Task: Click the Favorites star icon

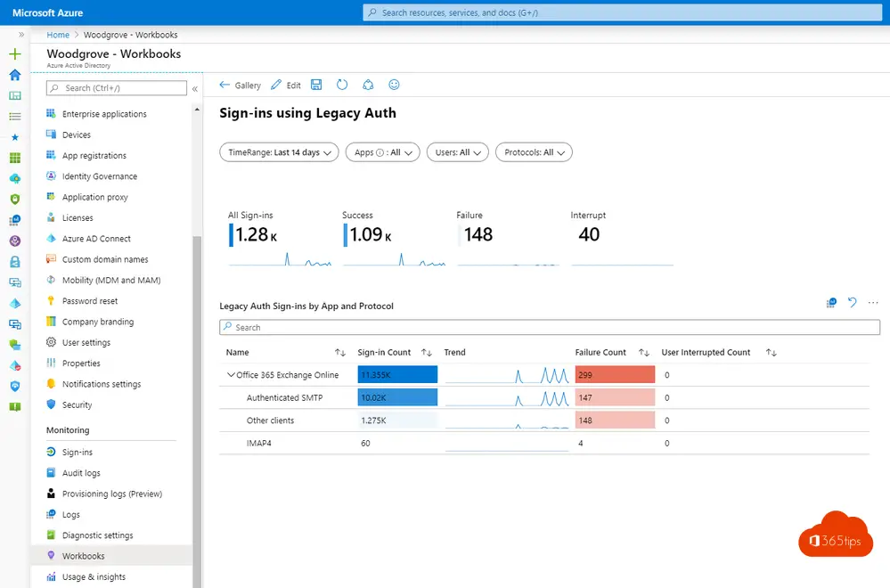Action: coord(15,137)
